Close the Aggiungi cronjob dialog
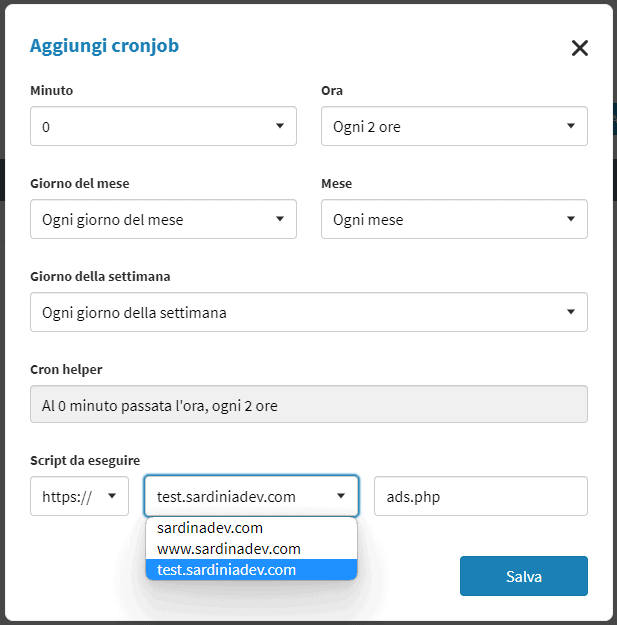617x625 pixels. click(579, 48)
